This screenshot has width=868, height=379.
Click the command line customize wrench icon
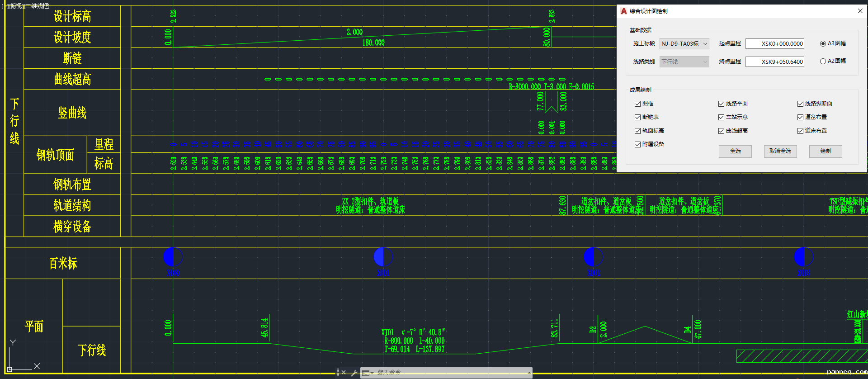coord(354,373)
